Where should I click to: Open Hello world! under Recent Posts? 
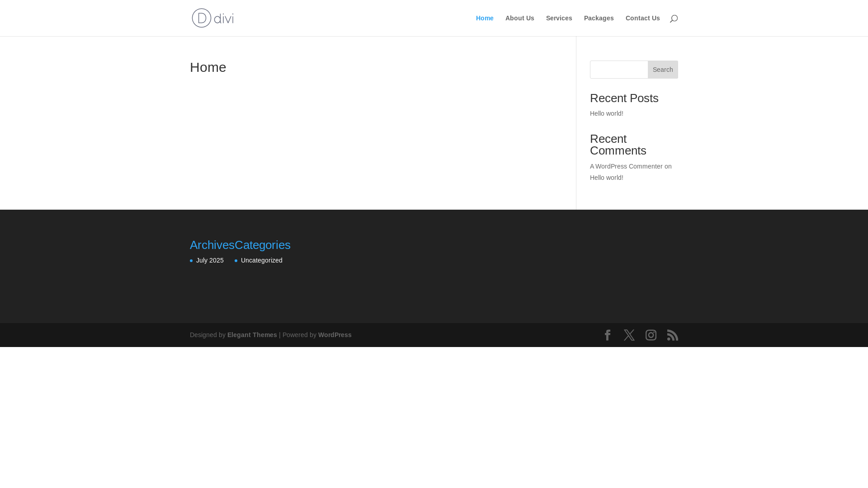[607, 113]
